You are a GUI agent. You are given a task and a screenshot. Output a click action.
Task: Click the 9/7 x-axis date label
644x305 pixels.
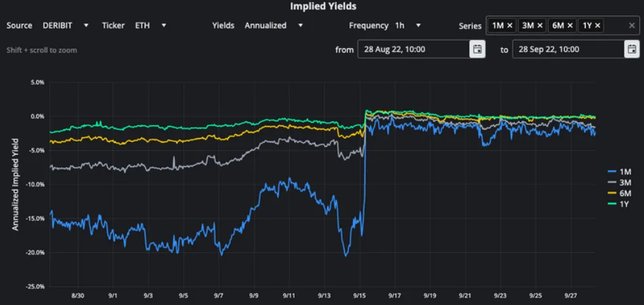coord(219,295)
